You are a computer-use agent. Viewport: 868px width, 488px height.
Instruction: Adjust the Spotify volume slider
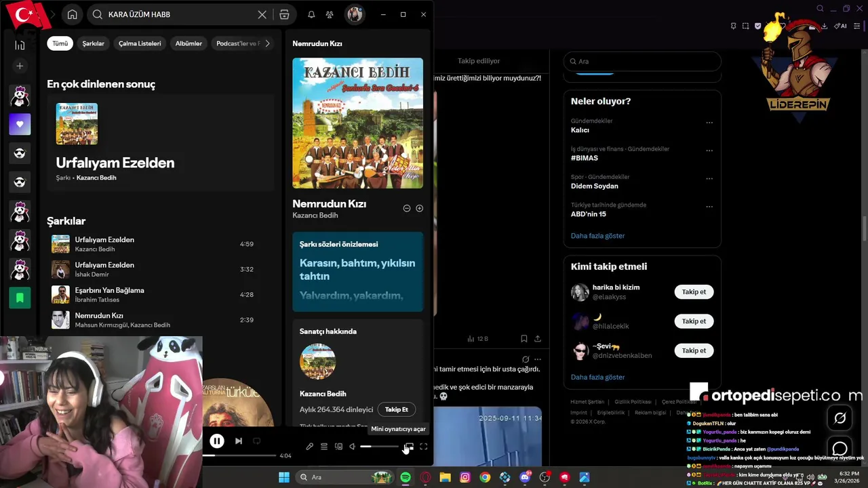coord(379,447)
